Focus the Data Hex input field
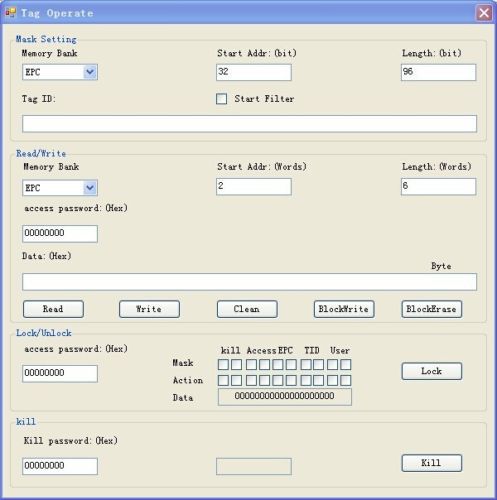 point(249,282)
